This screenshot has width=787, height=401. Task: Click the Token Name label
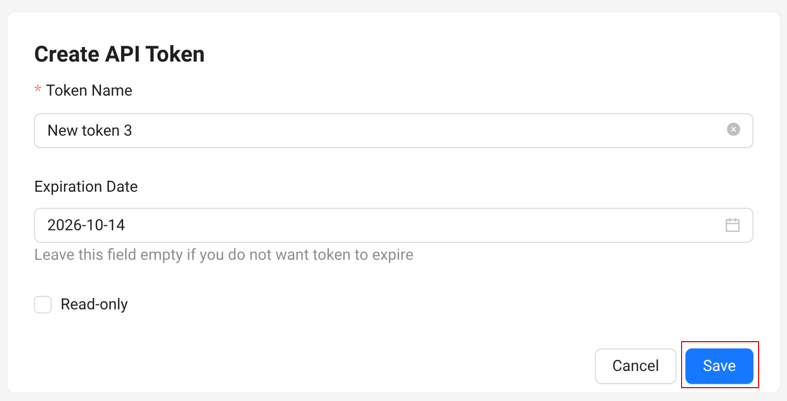pos(89,90)
